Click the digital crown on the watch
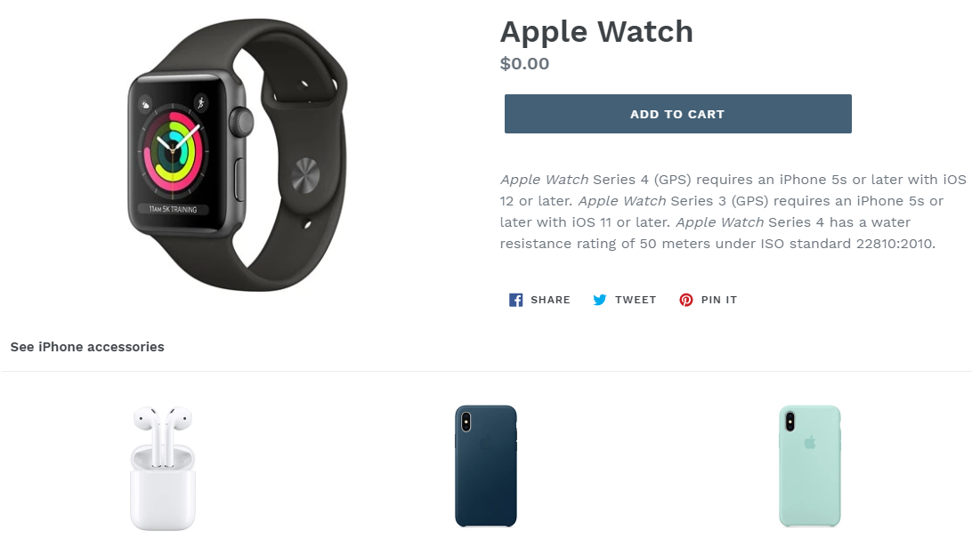The height and width of the screenshot is (539, 980). click(x=242, y=122)
